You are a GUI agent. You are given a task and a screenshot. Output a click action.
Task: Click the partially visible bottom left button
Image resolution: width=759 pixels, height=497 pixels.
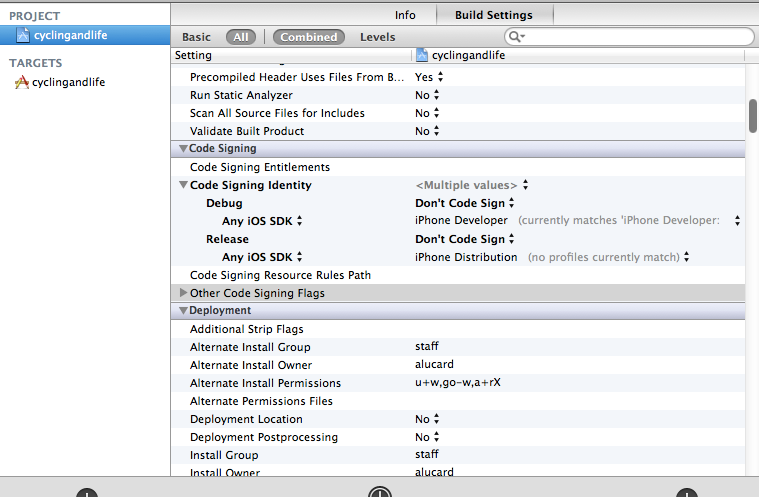tap(87, 493)
